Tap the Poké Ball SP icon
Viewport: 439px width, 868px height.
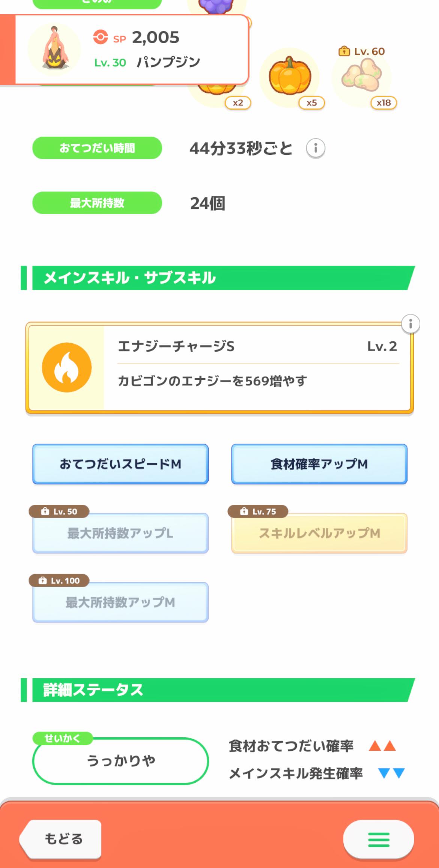tap(100, 37)
